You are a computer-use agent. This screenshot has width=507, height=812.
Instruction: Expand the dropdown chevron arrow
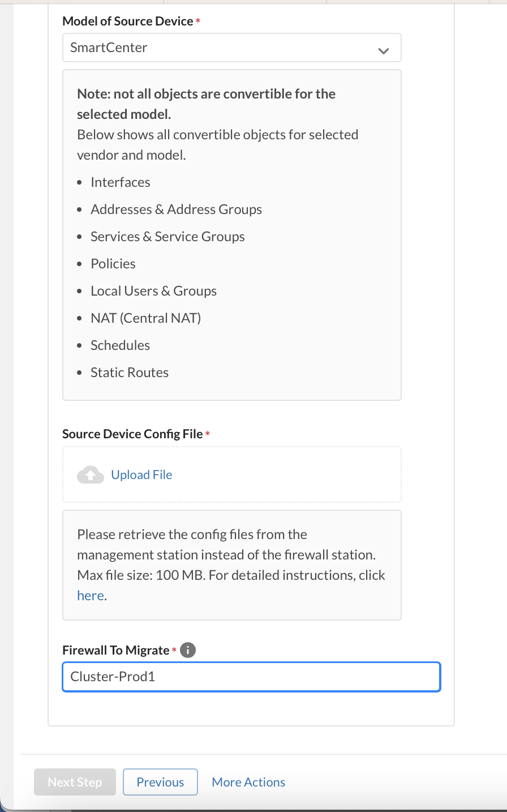(x=384, y=51)
